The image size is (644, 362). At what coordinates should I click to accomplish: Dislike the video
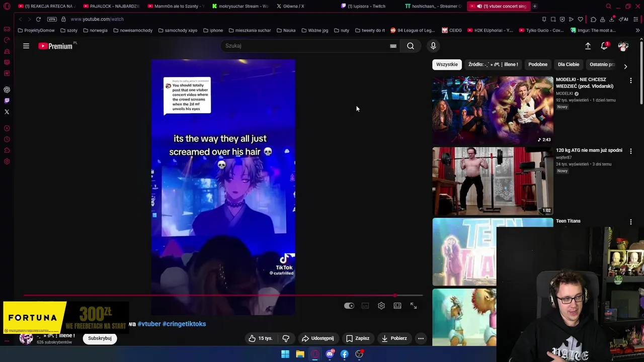(286, 338)
